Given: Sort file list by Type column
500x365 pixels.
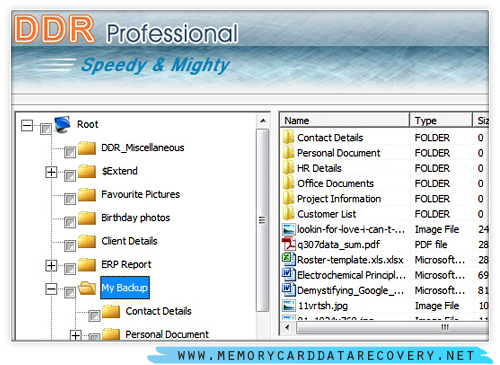Looking at the screenshot, I should (441, 120).
